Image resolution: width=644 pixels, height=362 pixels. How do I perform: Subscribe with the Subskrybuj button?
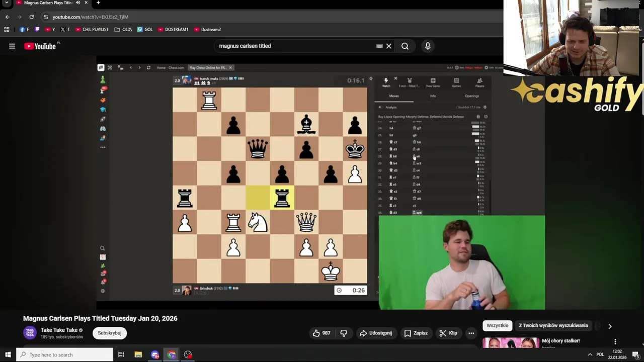[110, 333]
